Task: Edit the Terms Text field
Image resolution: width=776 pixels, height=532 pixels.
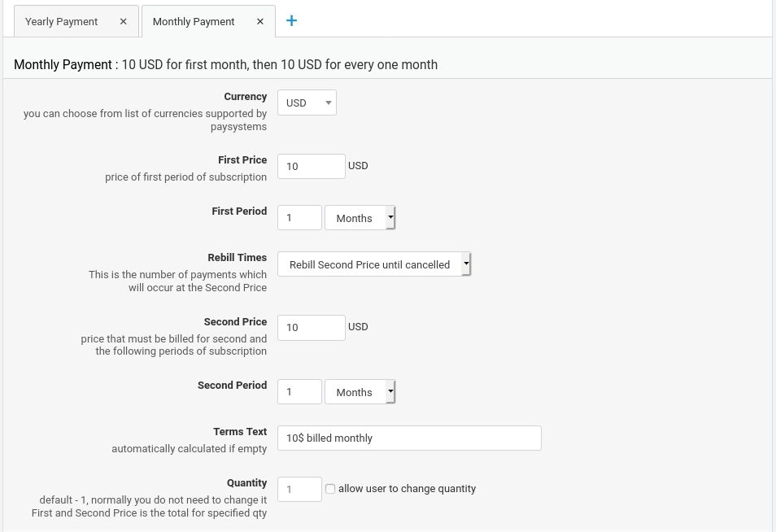Action: coord(409,438)
